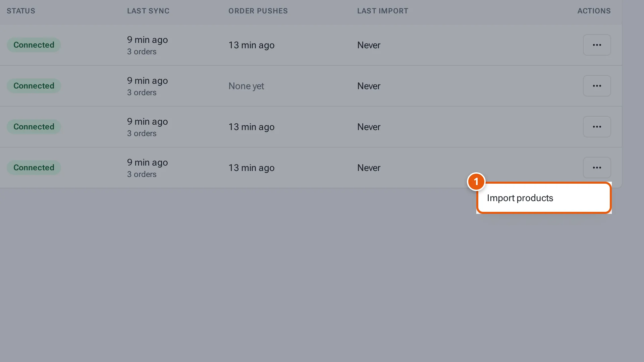This screenshot has width=644, height=362.
Task: Click the LAST IMPORT column header
Action: tap(382, 11)
